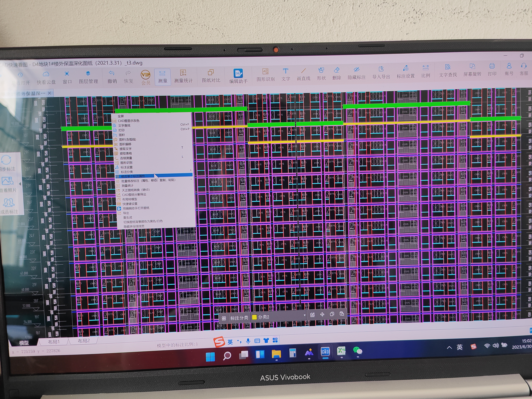This screenshot has width=532, height=399.
Task: Toggle the Sogou microphone voice input icon
Action: pos(248,341)
